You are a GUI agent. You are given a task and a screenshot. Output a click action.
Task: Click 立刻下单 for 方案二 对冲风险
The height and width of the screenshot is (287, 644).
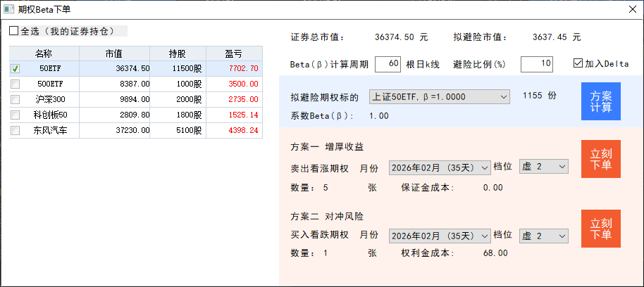tap(600, 228)
